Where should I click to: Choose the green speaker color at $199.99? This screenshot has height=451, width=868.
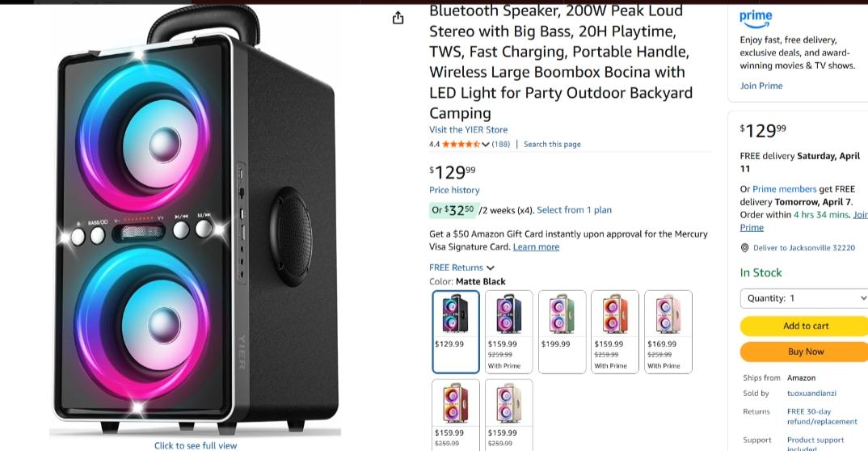562,331
